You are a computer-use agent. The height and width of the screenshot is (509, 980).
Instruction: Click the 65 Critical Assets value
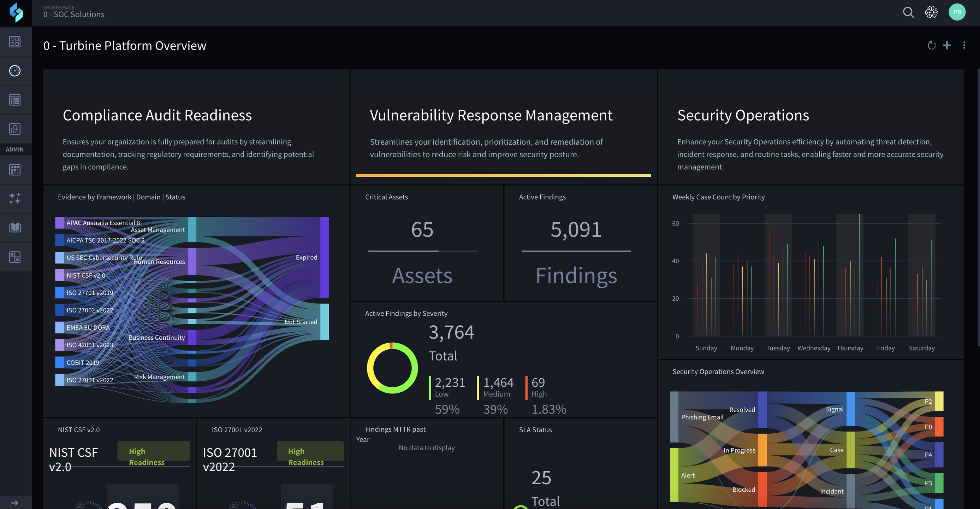coord(422,229)
